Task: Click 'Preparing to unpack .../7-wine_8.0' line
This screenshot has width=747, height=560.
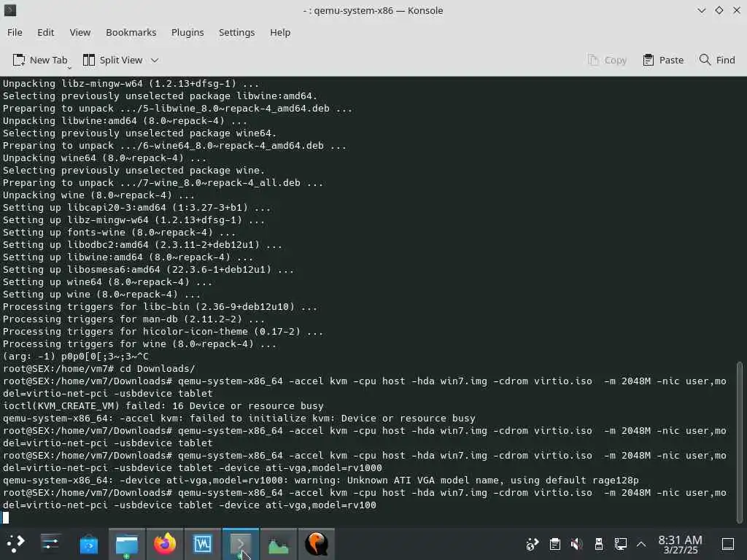Action: (163, 183)
